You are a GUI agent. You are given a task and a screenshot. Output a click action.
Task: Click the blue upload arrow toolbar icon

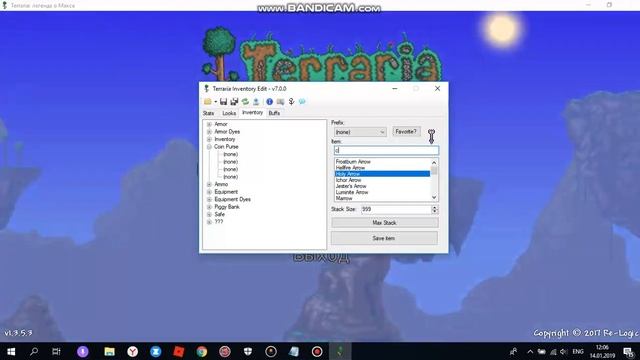(x=256, y=101)
